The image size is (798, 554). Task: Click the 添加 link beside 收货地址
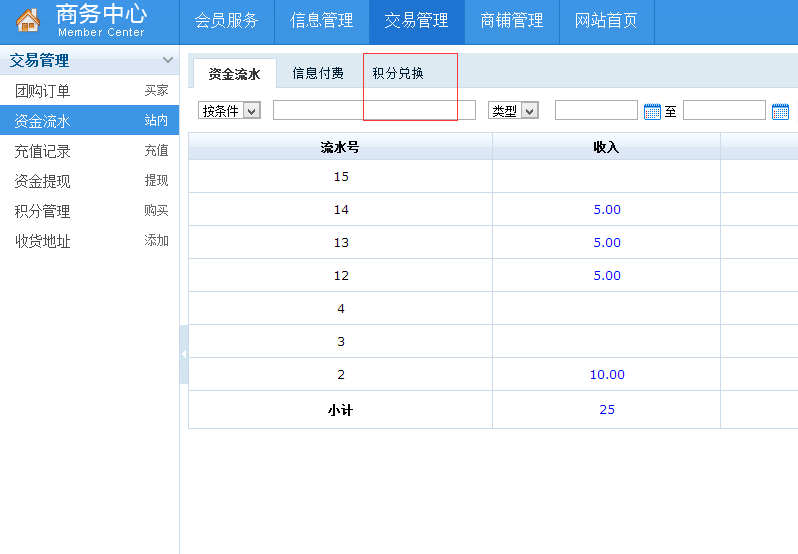(156, 241)
